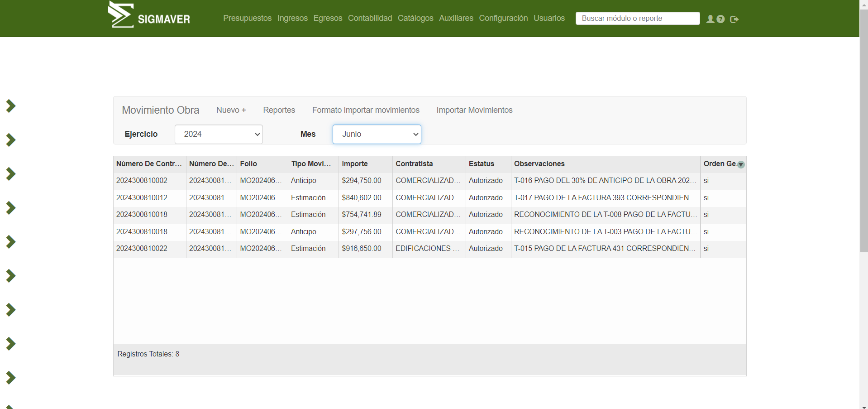868x409 pixels.
Task: Open the Orden Ge column menu arrow
Action: [741, 164]
